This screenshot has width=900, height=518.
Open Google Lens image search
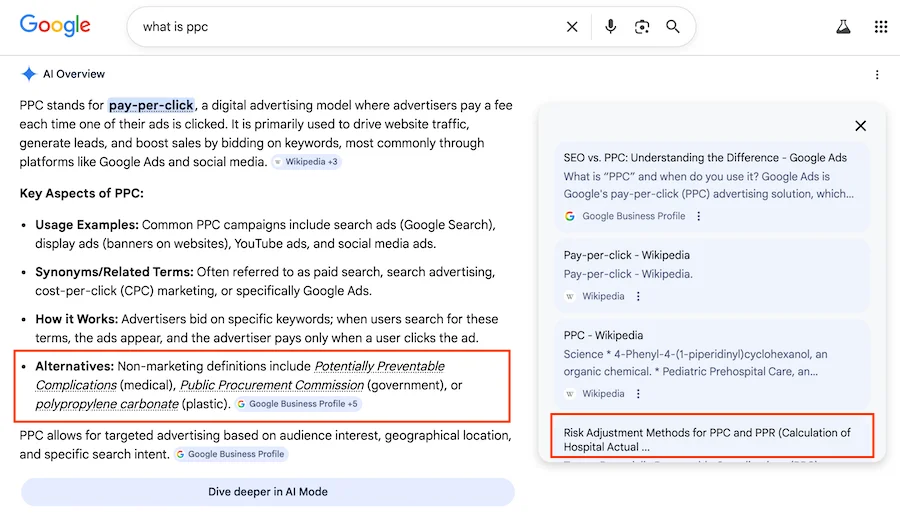point(642,27)
